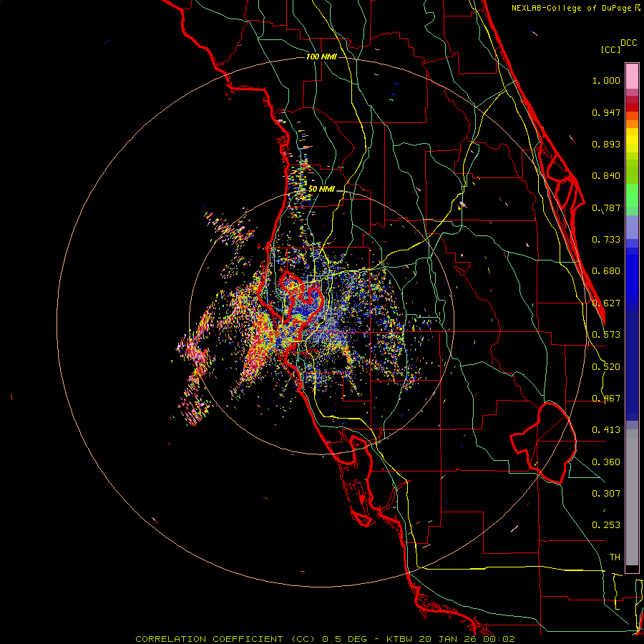Image resolution: width=644 pixels, height=644 pixels.
Task: Click the NEXLAB-College of DuPage header text
Action: click(571, 8)
